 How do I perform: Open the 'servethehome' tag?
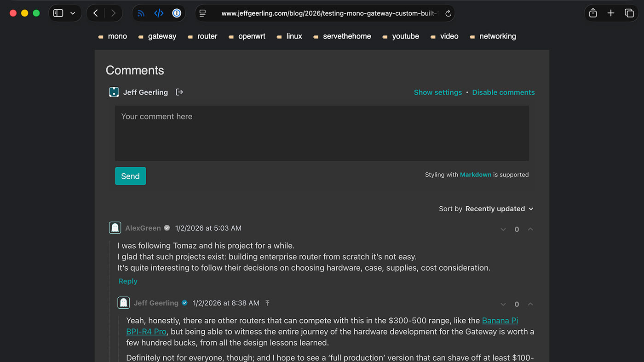tap(347, 36)
